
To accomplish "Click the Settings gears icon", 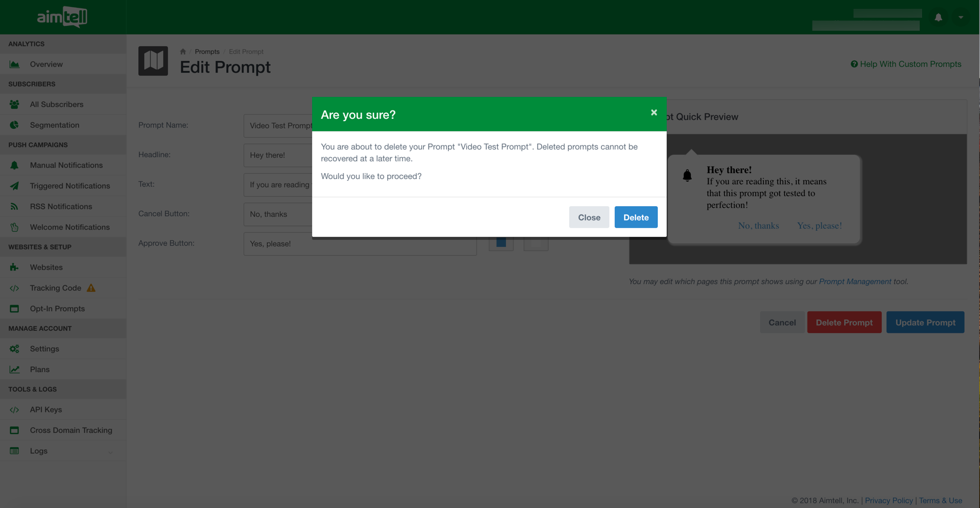I will coord(14,349).
